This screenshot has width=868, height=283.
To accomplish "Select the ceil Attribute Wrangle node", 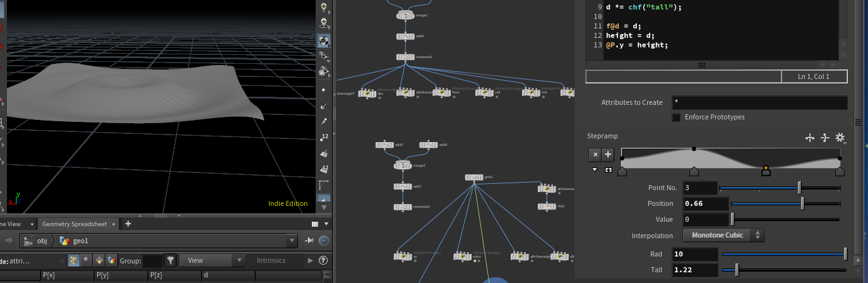I will pyautogui.click(x=485, y=92).
